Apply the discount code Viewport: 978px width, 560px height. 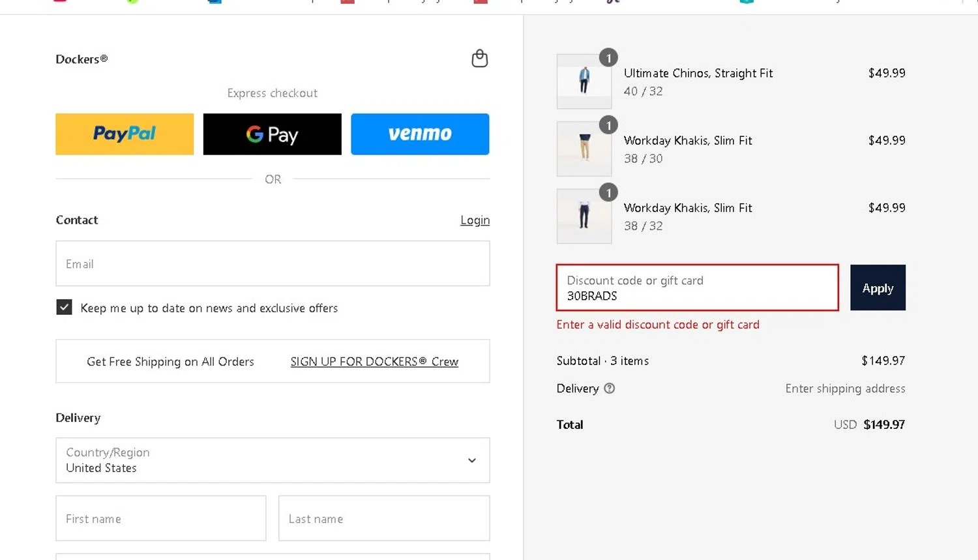coord(878,287)
